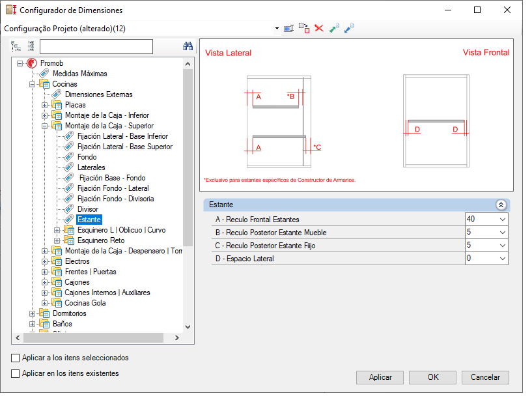Click the collapse-all tree icon
This screenshot has height=402, width=532.
(31, 46)
